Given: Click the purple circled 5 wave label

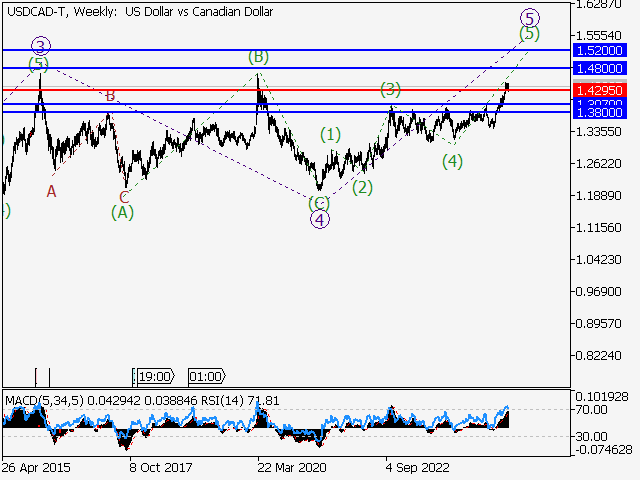Looking at the screenshot, I should pyautogui.click(x=530, y=17).
